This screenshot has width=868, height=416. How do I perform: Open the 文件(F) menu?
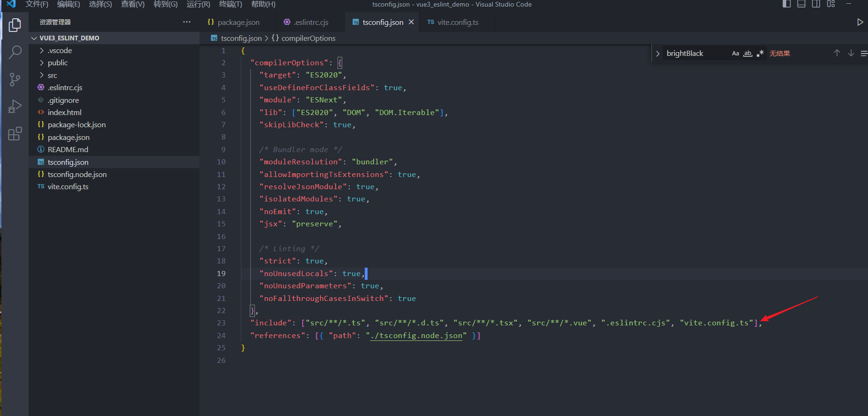(x=37, y=4)
